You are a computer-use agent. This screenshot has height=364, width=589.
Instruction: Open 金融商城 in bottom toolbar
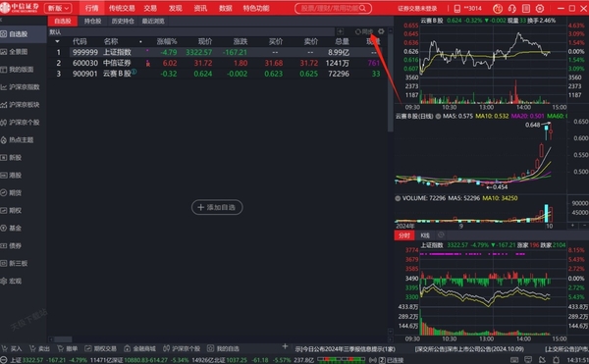pyautogui.click(x=139, y=348)
